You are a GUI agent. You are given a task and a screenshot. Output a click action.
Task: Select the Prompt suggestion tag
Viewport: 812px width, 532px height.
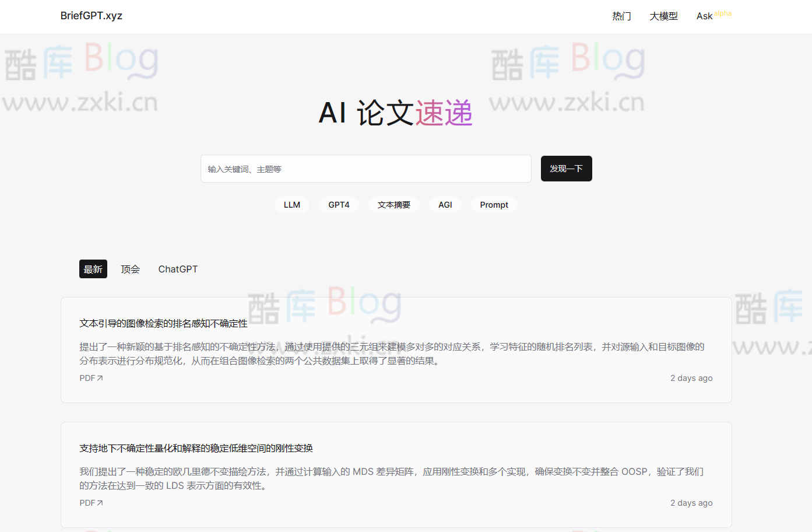(494, 205)
